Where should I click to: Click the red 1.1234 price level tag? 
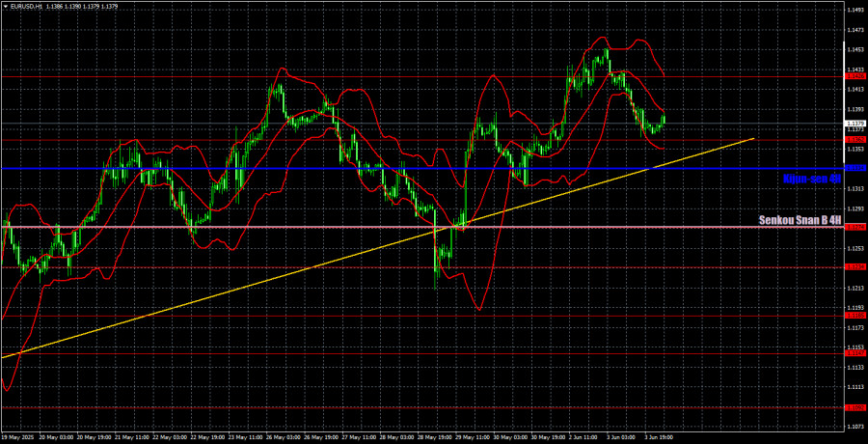coord(855,266)
